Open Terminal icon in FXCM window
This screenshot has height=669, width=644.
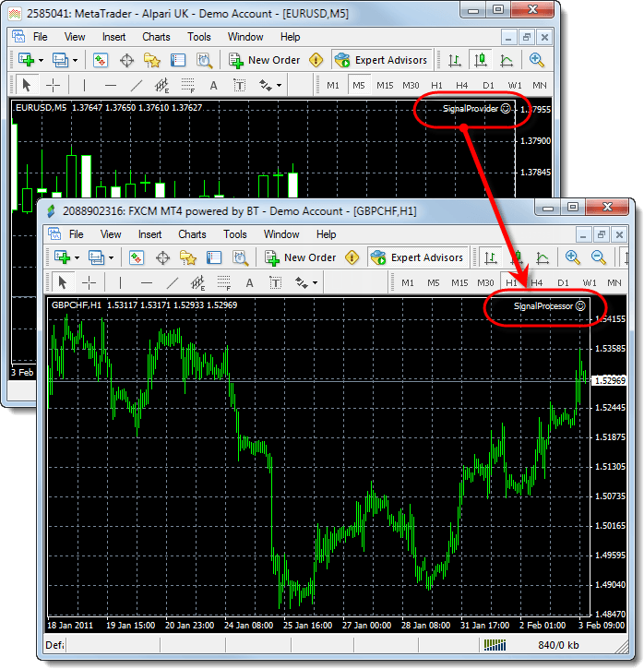coord(214,257)
